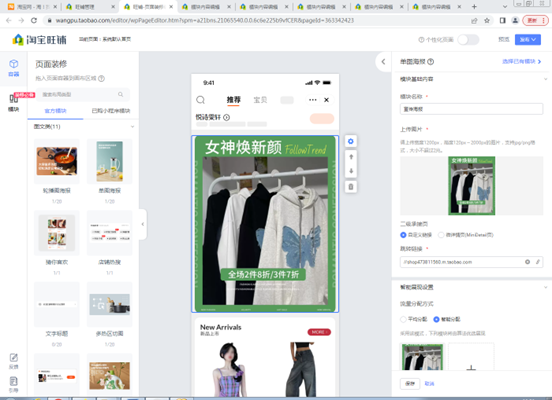Click the edit pencil icon in link field
The width and height of the screenshot is (552, 400).
[x=538, y=262]
